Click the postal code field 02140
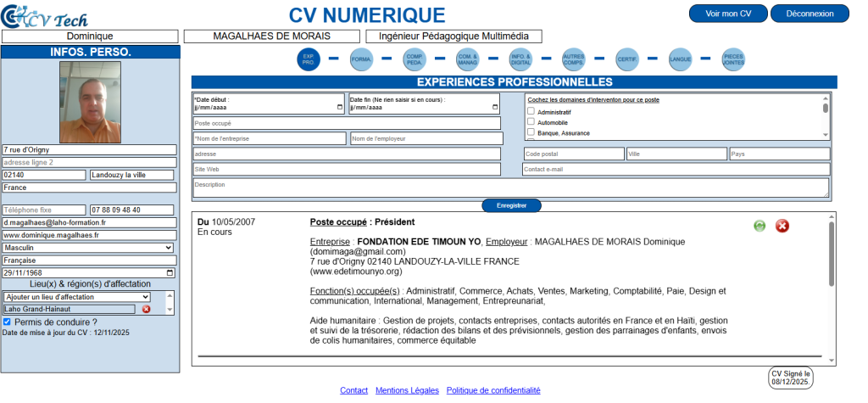The image size is (868, 403). tap(44, 175)
